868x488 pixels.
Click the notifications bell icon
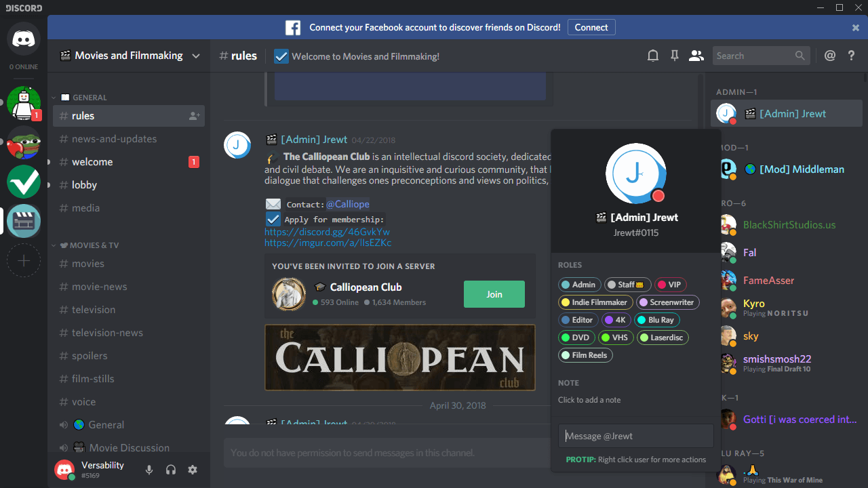pos(652,55)
